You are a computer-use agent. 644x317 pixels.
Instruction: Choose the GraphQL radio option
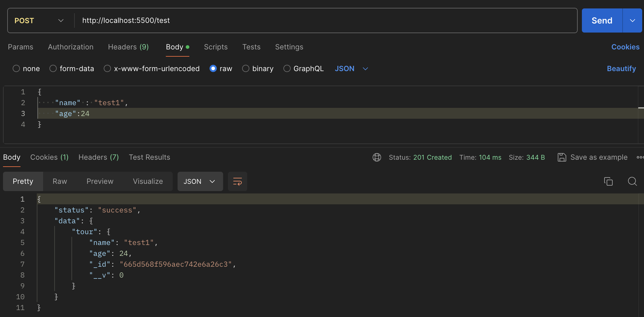click(x=287, y=69)
